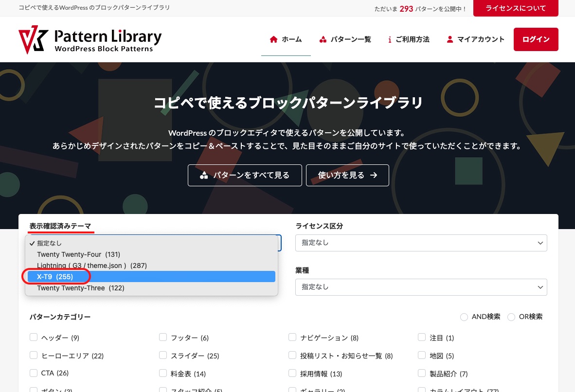
Task: Choose Twenty Twenty-Four from the open dropdown list
Action: 78,254
